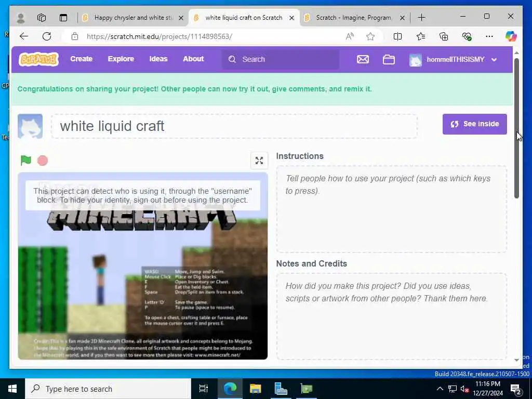
Task: Open the Collections icon in the toolbar
Action: pyautogui.click(x=444, y=36)
